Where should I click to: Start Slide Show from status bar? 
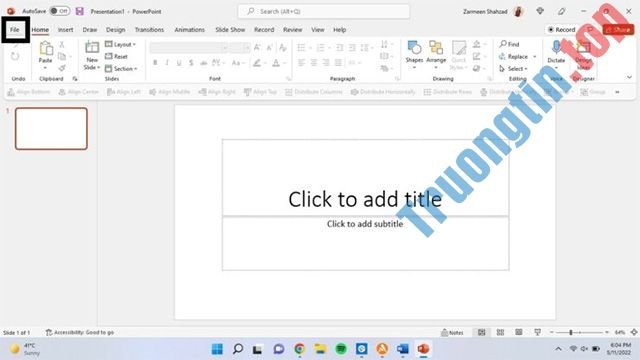click(538, 332)
